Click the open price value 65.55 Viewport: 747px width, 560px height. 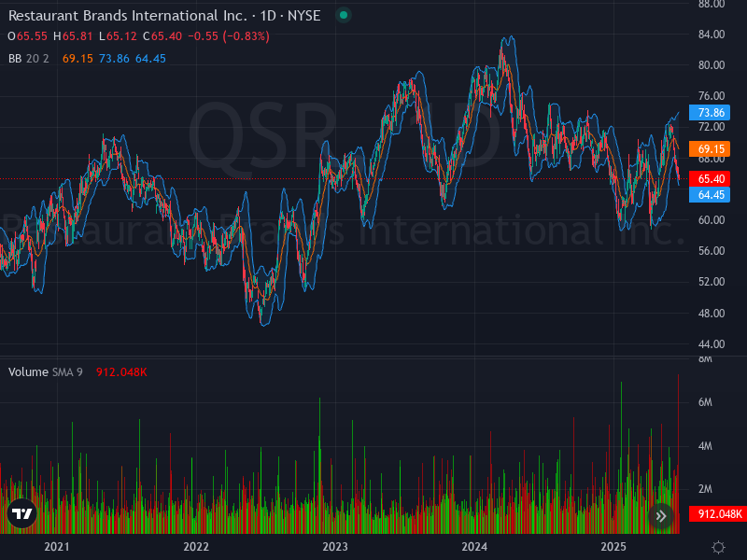(x=32, y=36)
